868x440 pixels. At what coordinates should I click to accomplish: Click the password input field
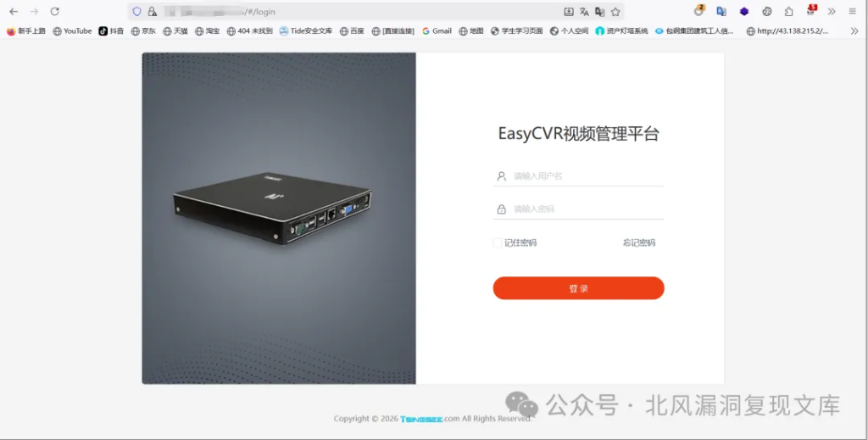(x=578, y=209)
